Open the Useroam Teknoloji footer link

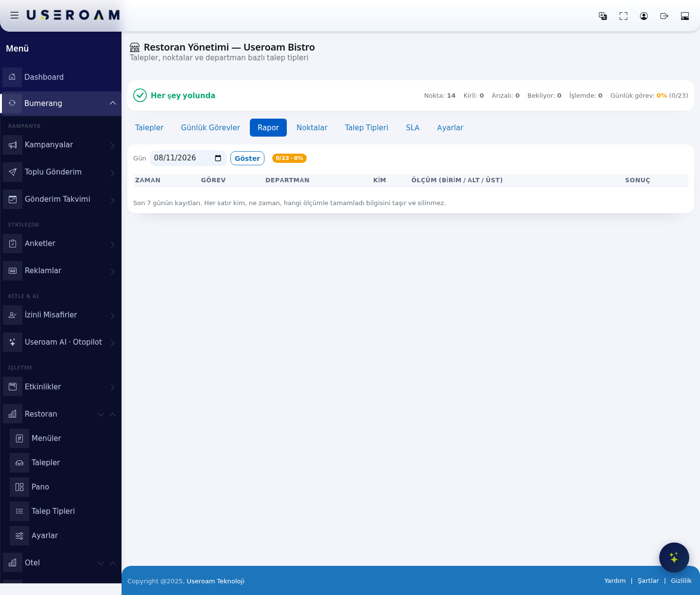point(215,581)
